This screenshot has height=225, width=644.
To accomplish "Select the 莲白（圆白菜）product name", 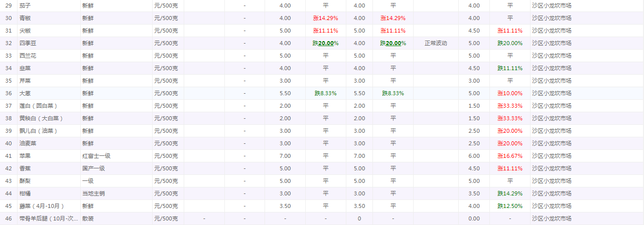I will 38,106.
